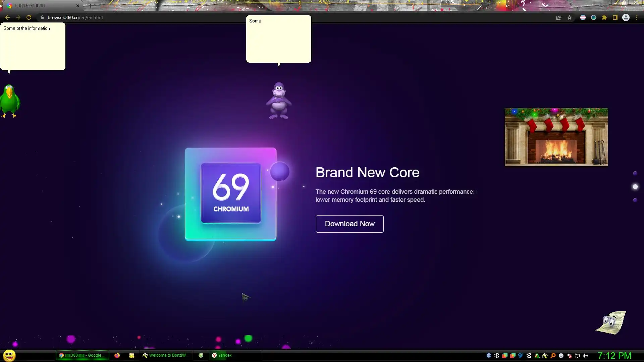Screen dimensions: 644x362
Task: Open Welcome to BonziW... taskbar item
Action: [x=166, y=355]
